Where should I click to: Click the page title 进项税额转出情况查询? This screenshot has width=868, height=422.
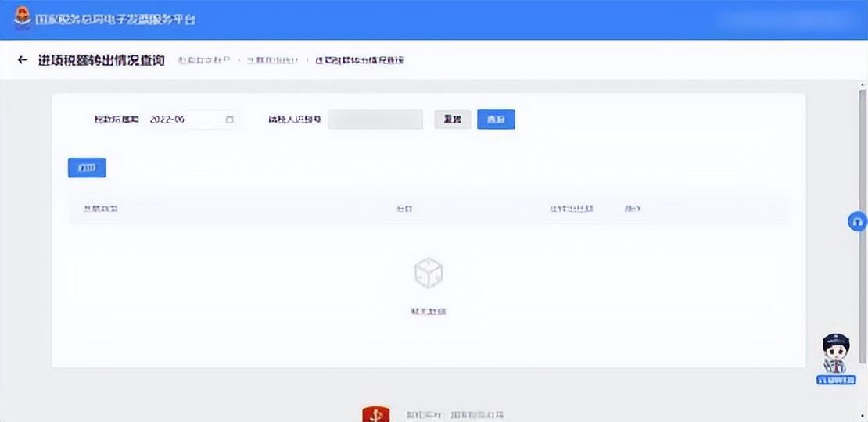[102, 60]
